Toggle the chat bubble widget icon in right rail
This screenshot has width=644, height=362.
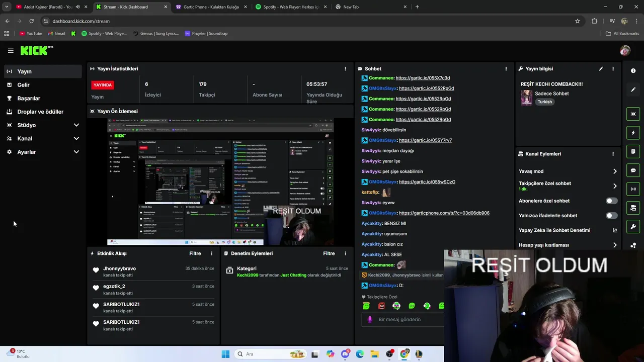pyautogui.click(x=633, y=170)
